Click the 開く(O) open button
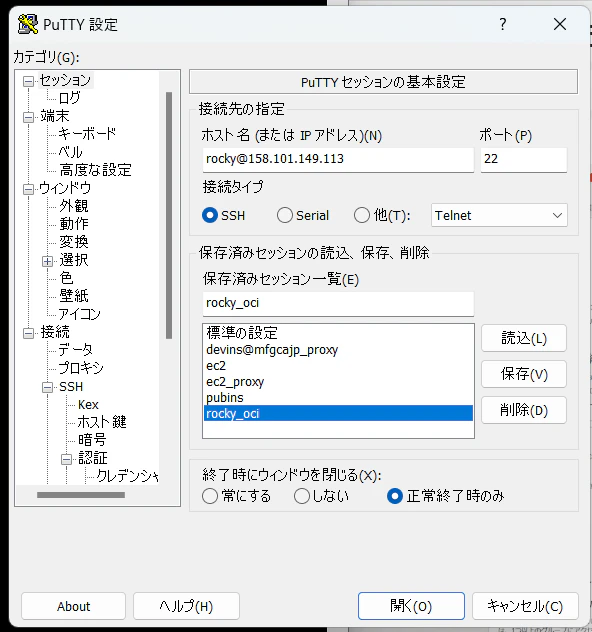This screenshot has height=632, width=592. click(411, 606)
